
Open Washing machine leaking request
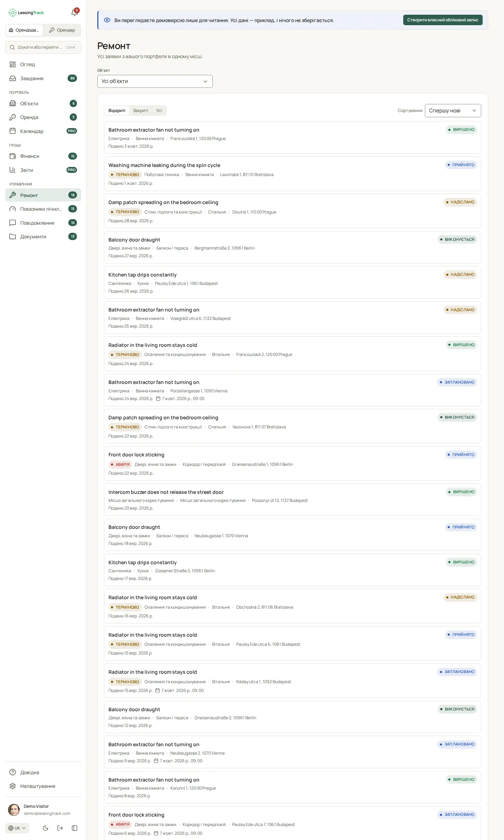292,174
